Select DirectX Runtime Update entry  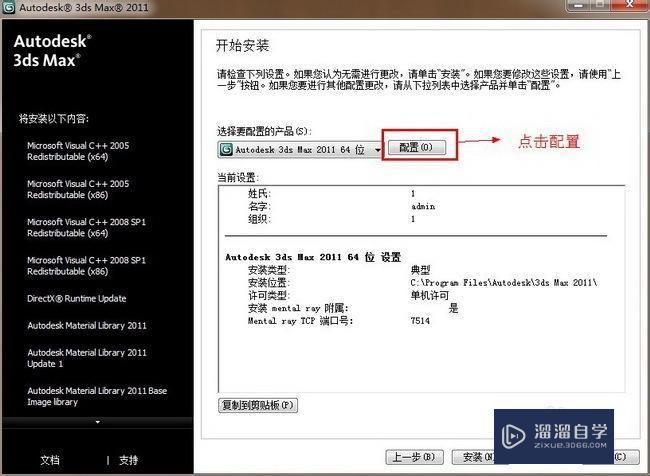click(x=77, y=298)
